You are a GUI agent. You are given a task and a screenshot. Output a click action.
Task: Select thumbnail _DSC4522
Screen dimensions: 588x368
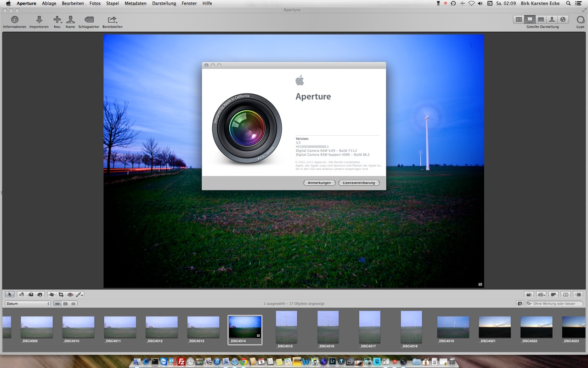point(536,327)
